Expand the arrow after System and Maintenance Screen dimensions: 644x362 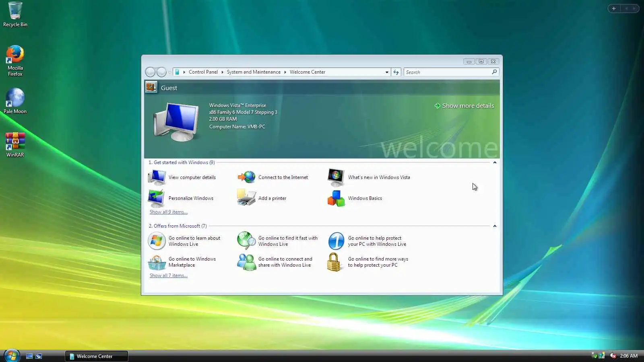[285, 72]
